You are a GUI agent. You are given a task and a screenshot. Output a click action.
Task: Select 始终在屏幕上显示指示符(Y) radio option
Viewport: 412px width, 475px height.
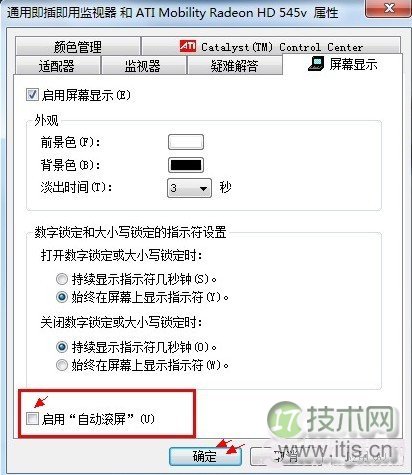pyautogui.click(x=62, y=297)
